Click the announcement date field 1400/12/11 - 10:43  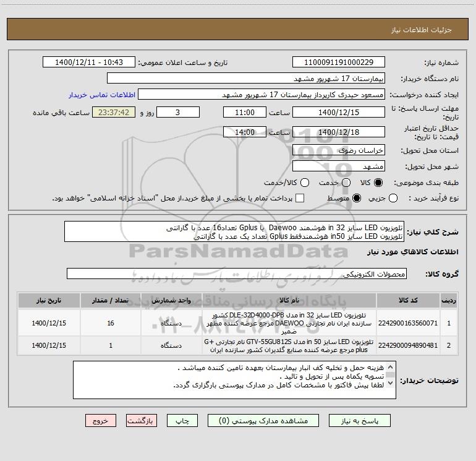click(89, 62)
